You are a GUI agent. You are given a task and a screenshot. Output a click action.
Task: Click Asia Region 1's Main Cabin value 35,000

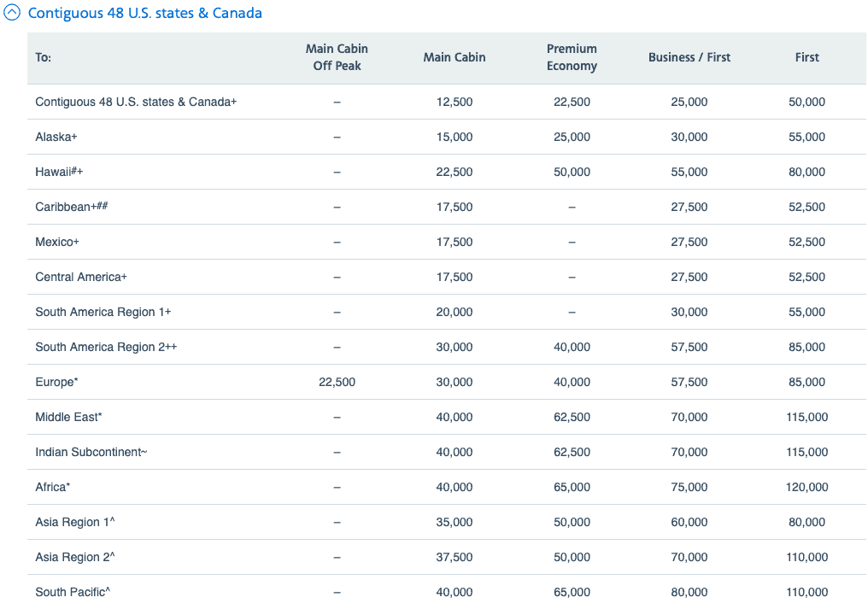[454, 522]
